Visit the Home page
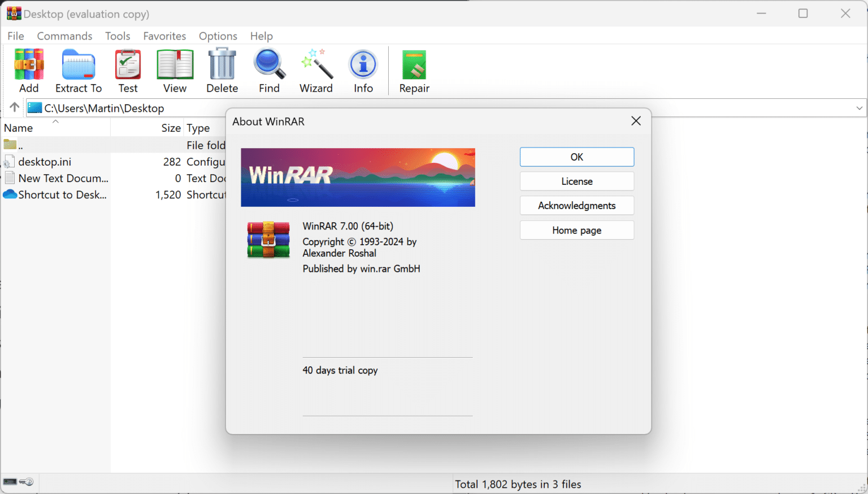Viewport: 868px width, 494px height. pyautogui.click(x=576, y=230)
